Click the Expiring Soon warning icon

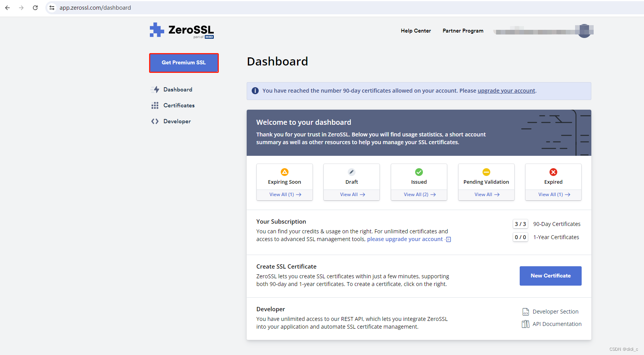(285, 172)
